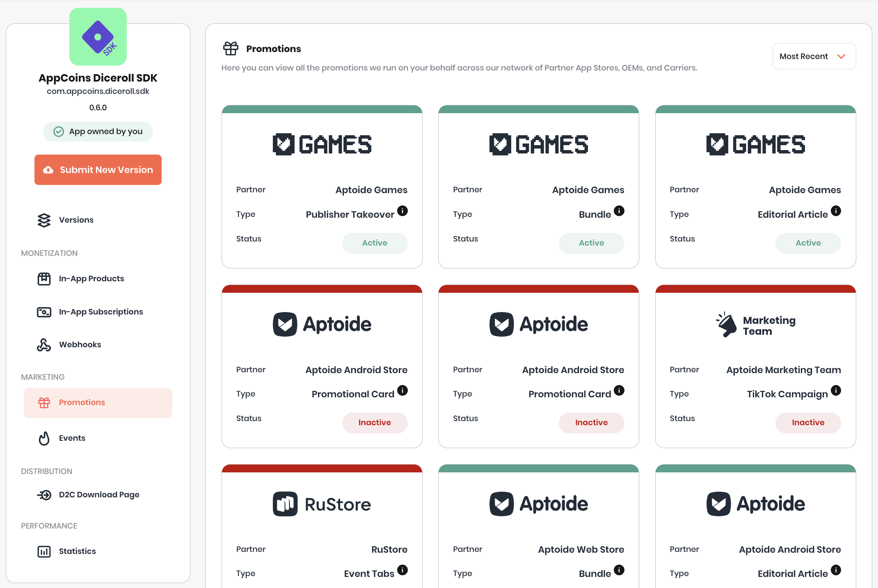Viewport: 878px width, 588px height.
Task: Click the RuStore partner name text
Action: point(389,549)
